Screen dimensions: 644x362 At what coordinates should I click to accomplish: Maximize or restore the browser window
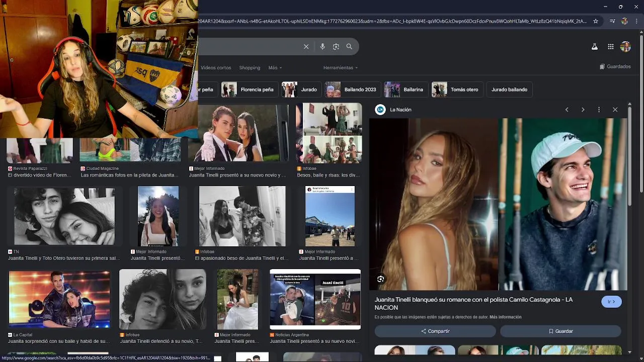point(620,7)
